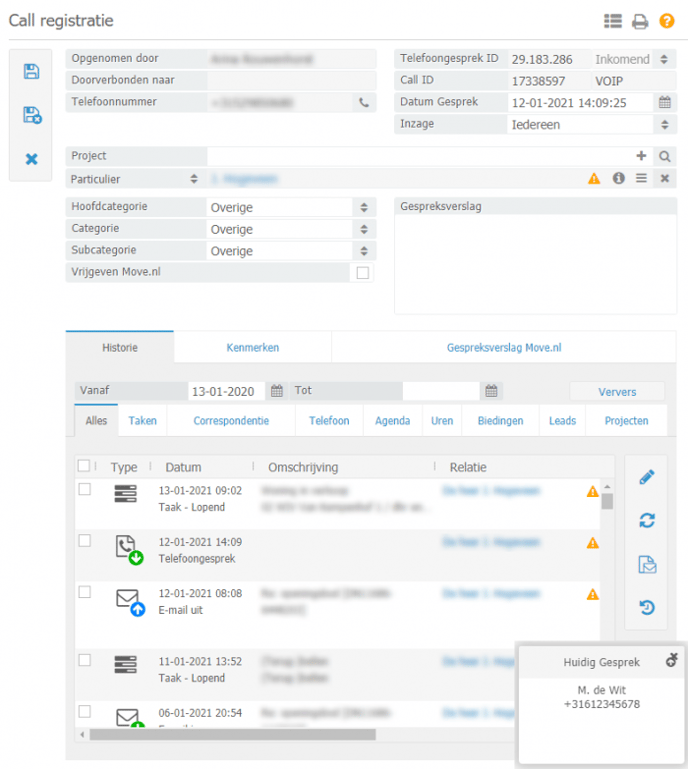The image size is (688, 769).
Task: Click the printer icon
Action: pyautogui.click(x=640, y=22)
